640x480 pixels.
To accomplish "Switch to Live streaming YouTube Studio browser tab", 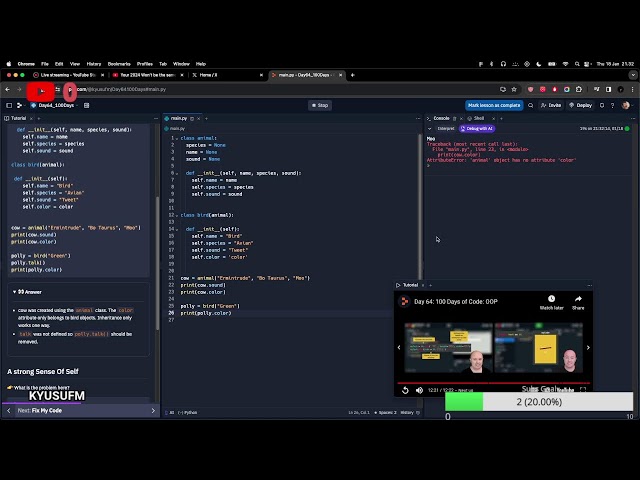I will [x=68, y=75].
